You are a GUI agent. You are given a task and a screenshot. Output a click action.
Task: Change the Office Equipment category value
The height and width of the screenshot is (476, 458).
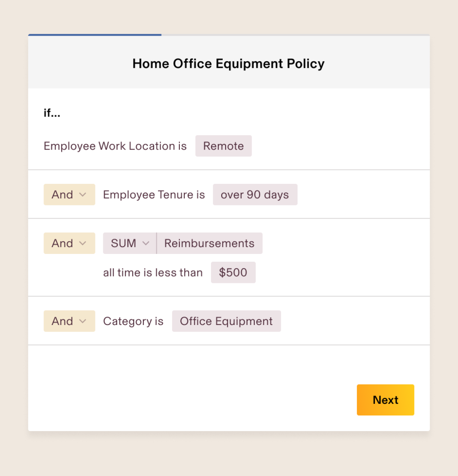coord(226,321)
